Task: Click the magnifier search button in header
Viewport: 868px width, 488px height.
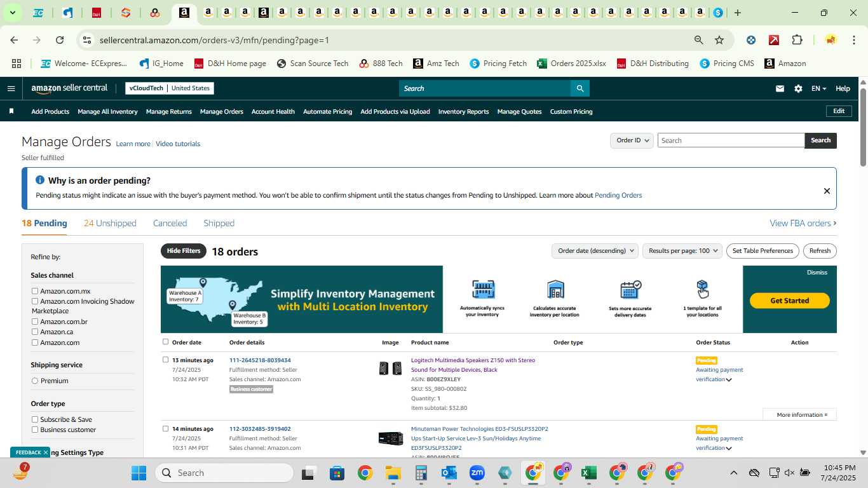Action: click(x=580, y=88)
